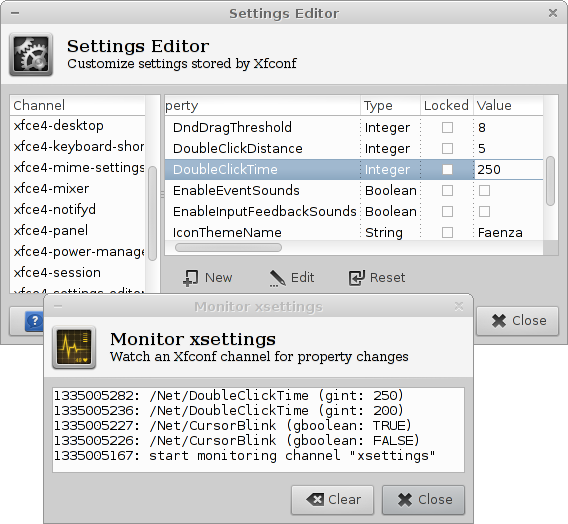The width and height of the screenshot is (568, 524).
Task: Sort by the Type column header
Action: pos(390,106)
